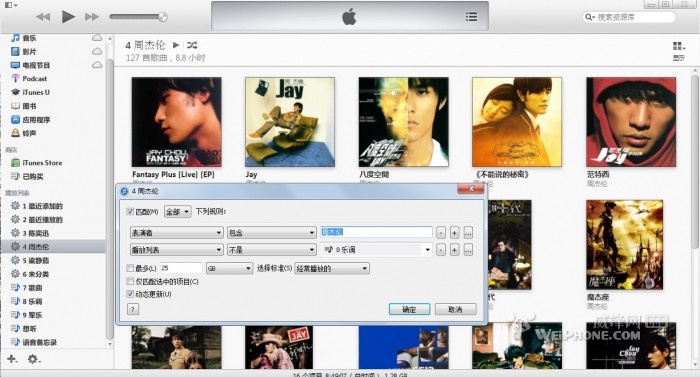Remove the 表演者 rule with minus button
This screenshot has width=700, height=377.
pos(441,233)
